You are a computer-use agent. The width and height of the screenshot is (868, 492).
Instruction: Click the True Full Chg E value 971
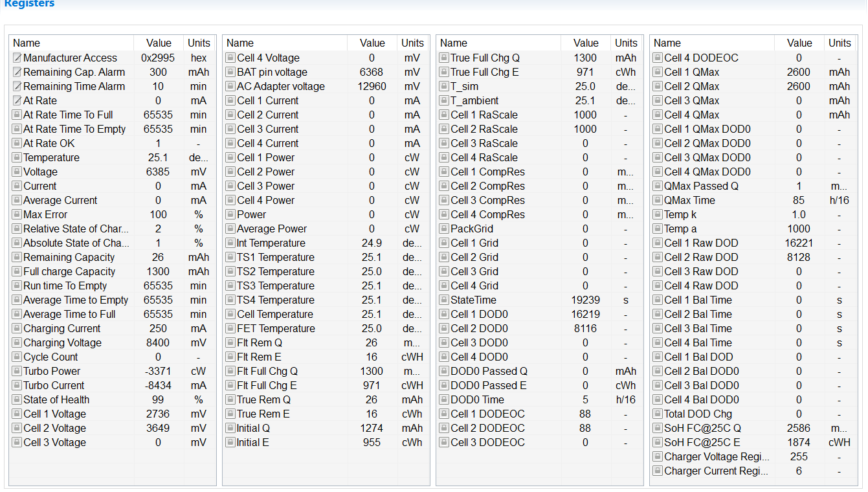click(585, 73)
